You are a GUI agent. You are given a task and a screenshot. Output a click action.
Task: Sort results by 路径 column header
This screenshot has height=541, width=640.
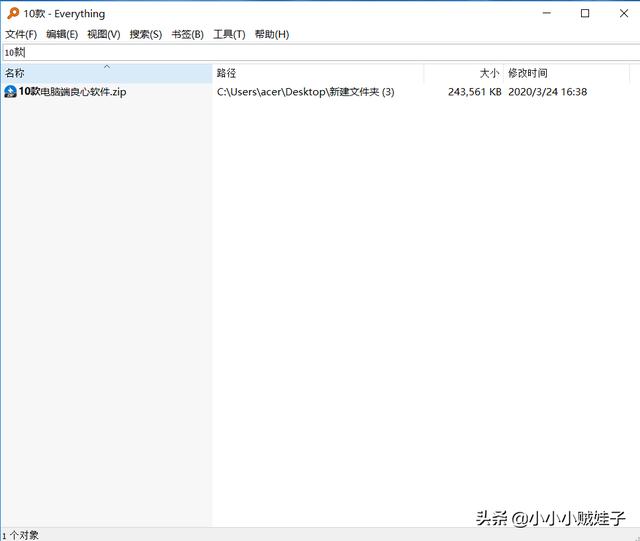pos(318,73)
